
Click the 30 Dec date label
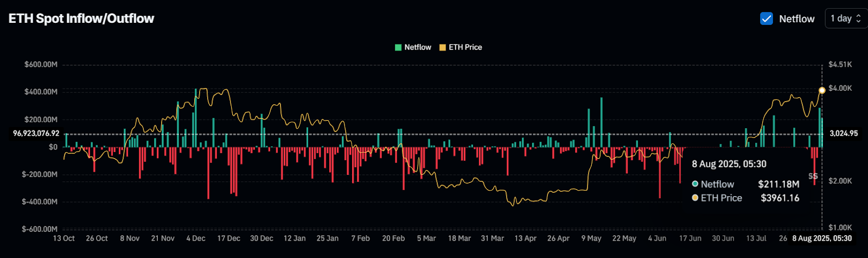[261, 238]
